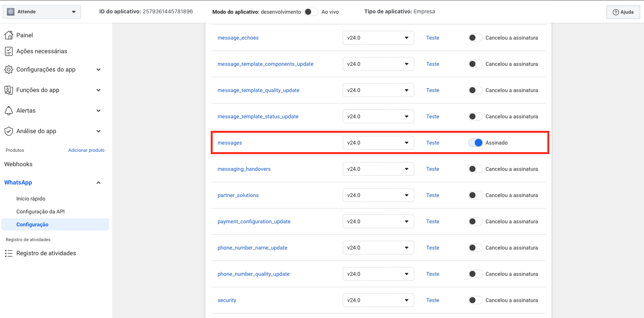The image size is (644, 318).
Task: Click the Configurações do app gear icon
Action: (9, 70)
